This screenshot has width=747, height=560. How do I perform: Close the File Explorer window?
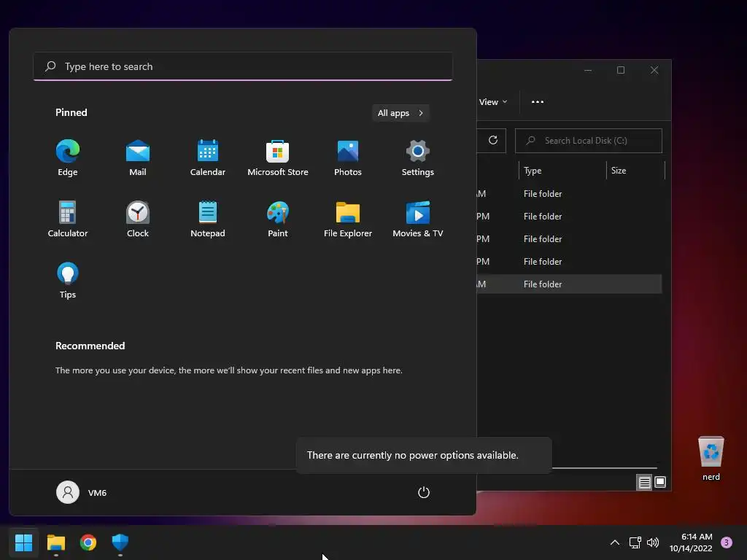coord(654,70)
